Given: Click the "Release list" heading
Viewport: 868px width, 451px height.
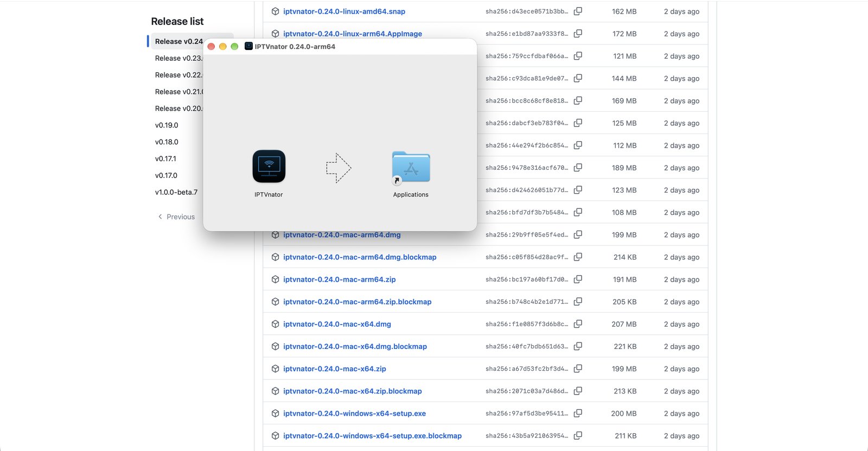Looking at the screenshot, I should [177, 21].
